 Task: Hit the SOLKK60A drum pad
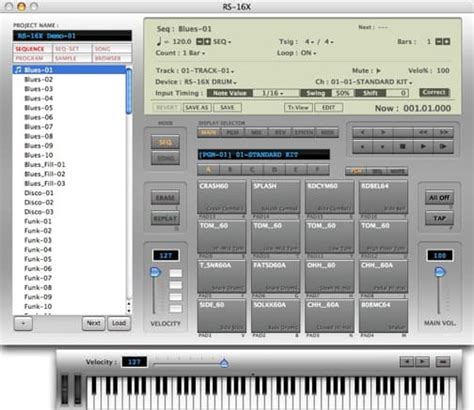tap(276, 316)
